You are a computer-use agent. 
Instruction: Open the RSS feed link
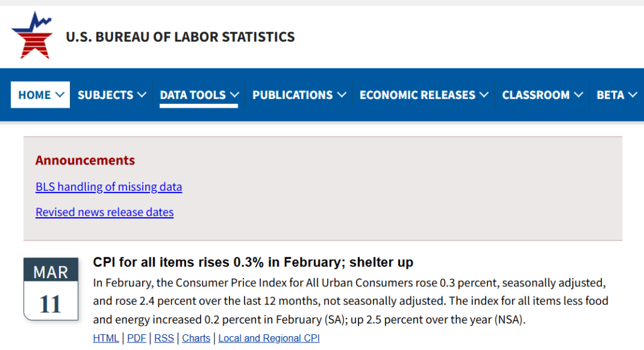164,338
